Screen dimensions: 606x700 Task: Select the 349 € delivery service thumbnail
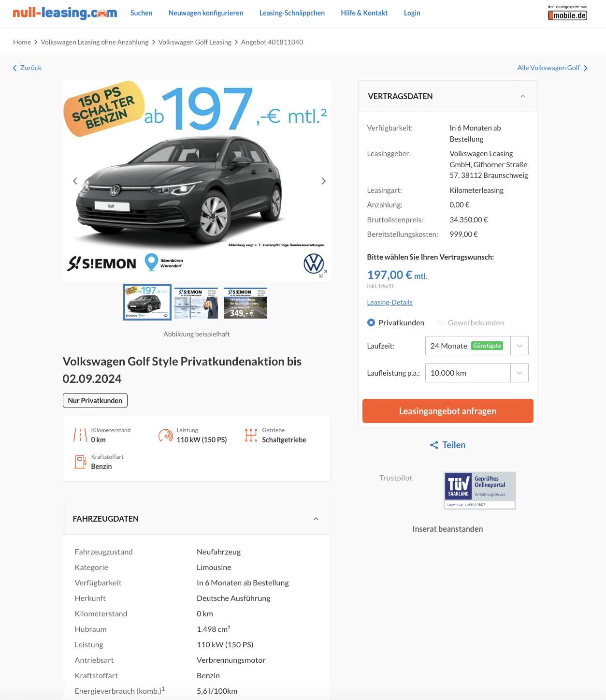click(x=245, y=303)
